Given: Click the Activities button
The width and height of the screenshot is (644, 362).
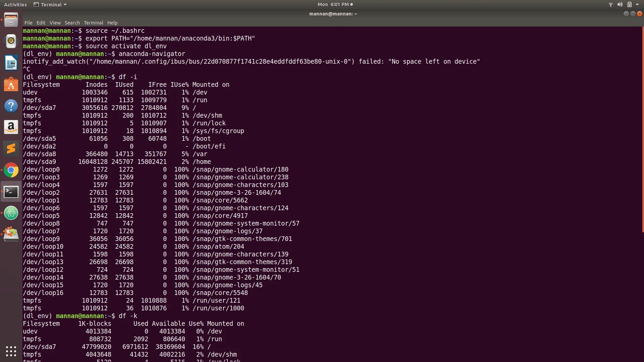Looking at the screenshot, I should [15, 5].
